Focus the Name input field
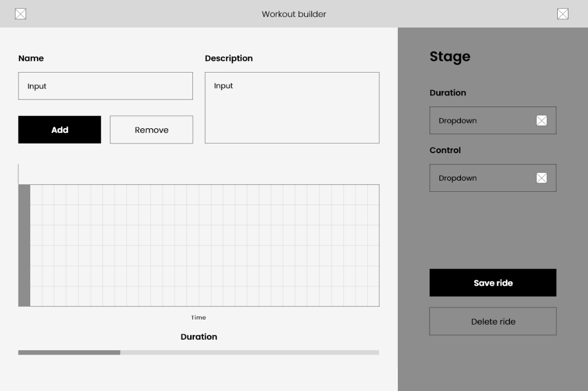 coord(105,86)
